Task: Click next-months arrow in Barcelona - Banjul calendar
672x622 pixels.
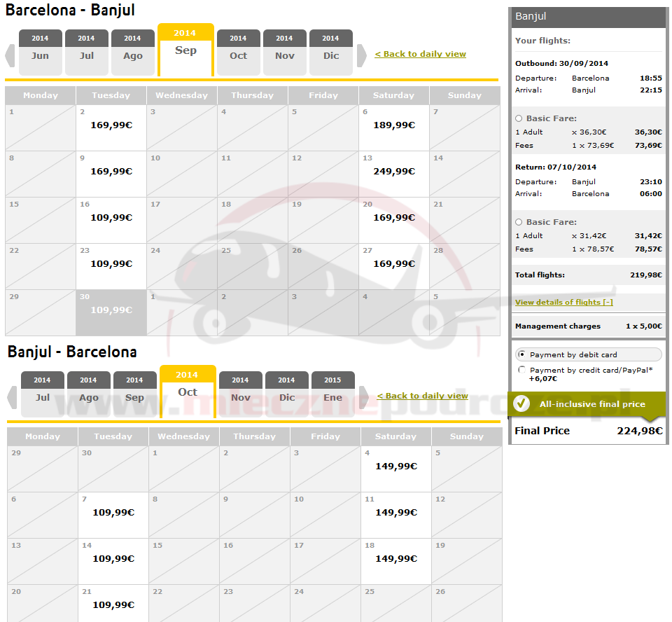Action: pos(361,55)
